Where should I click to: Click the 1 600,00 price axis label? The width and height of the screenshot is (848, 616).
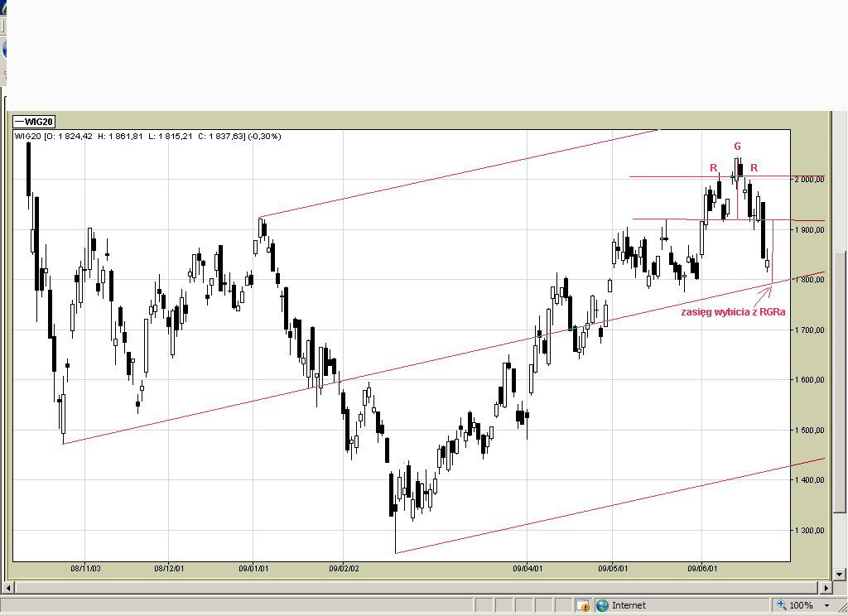coord(810,380)
